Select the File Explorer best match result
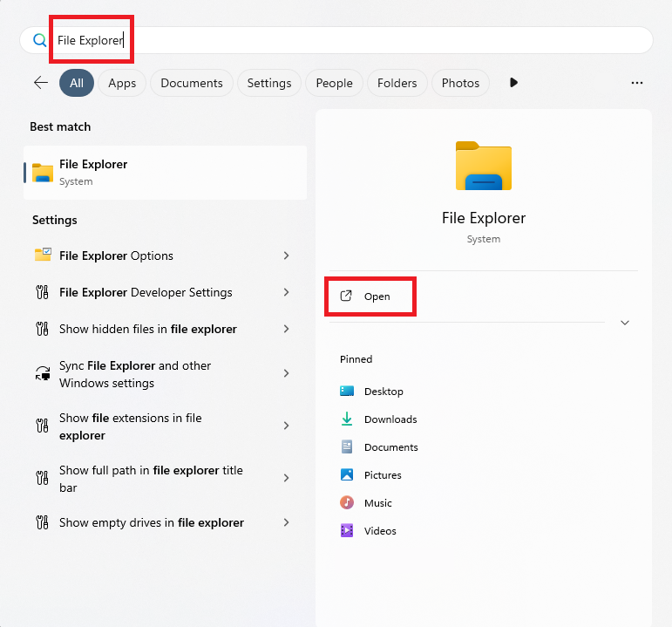This screenshot has width=672, height=627. tap(165, 173)
